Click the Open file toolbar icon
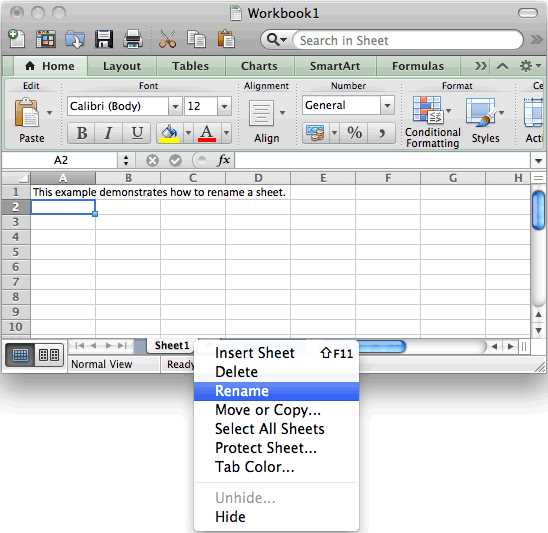 tap(74, 39)
